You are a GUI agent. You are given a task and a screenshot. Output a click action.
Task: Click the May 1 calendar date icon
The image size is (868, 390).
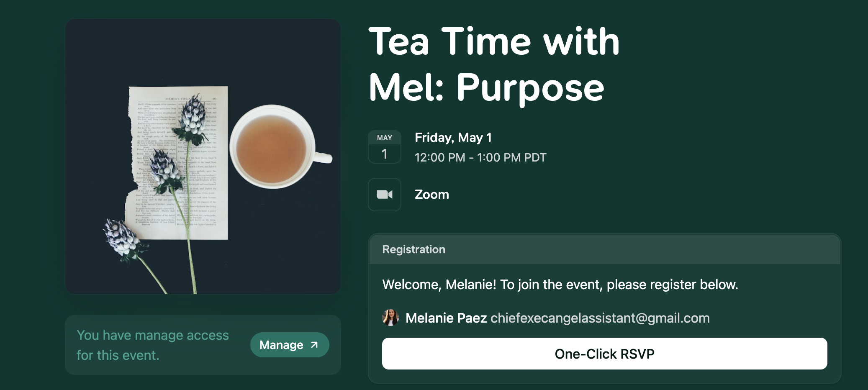(x=385, y=147)
